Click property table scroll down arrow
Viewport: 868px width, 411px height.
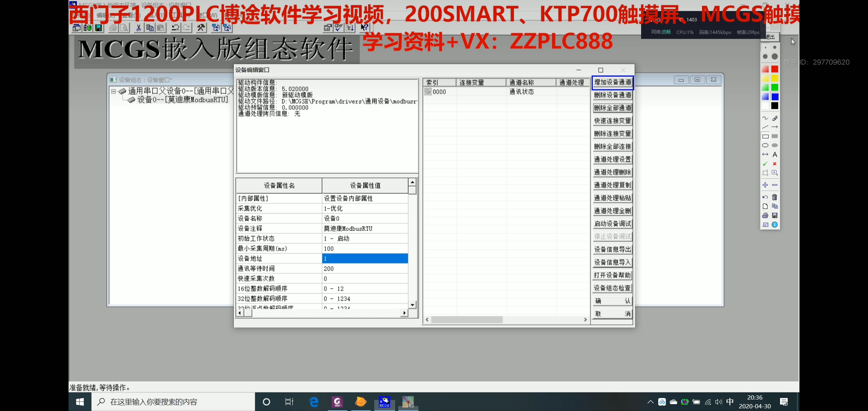click(x=412, y=305)
